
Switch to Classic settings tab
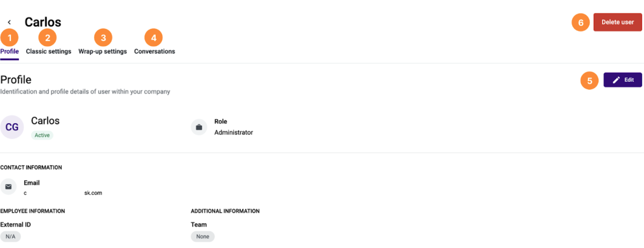pos(48,51)
